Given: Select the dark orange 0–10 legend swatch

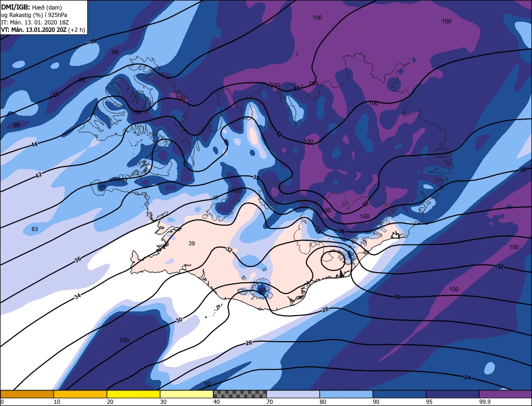Looking at the screenshot, I should click(x=27, y=394).
